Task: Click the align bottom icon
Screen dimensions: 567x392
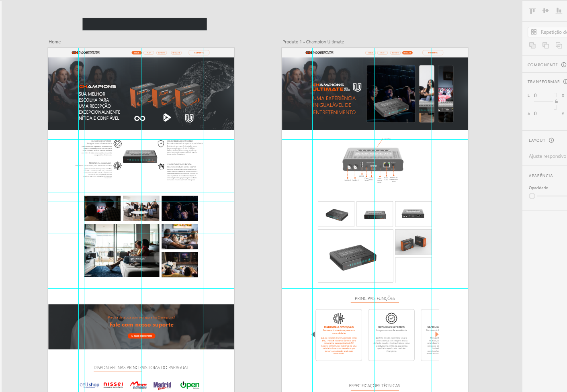Action: click(x=559, y=11)
